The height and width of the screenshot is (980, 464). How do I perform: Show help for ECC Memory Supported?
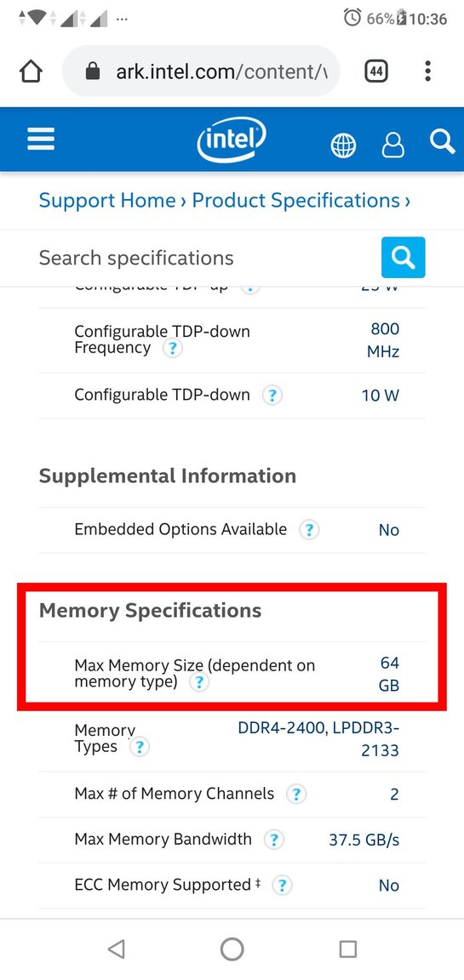coord(282,886)
